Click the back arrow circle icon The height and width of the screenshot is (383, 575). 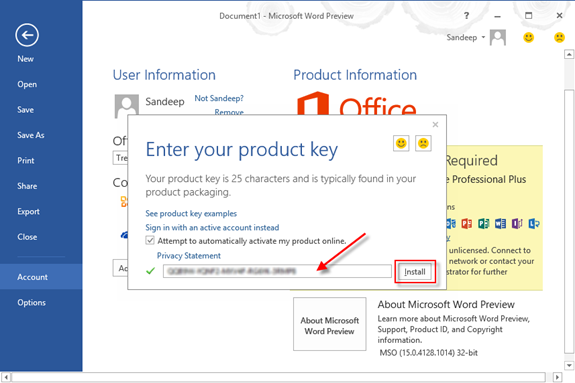pyautogui.click(x=27, y=35)
